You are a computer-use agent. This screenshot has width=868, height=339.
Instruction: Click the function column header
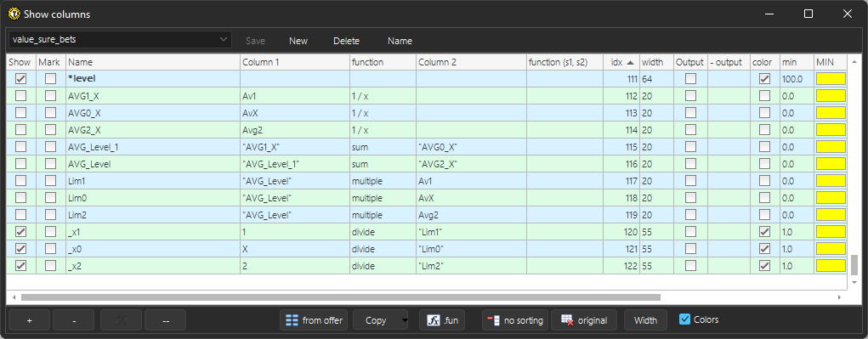click(x=383, y=63)
